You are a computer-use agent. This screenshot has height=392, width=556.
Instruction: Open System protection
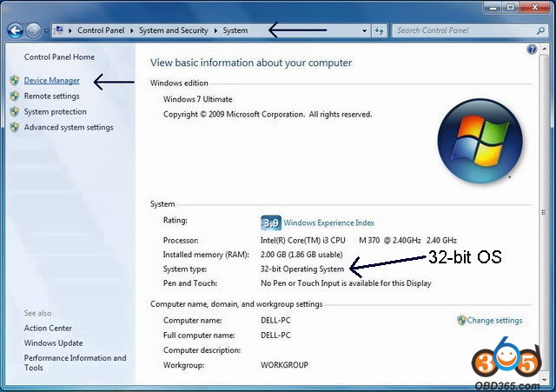pos(56,112)
